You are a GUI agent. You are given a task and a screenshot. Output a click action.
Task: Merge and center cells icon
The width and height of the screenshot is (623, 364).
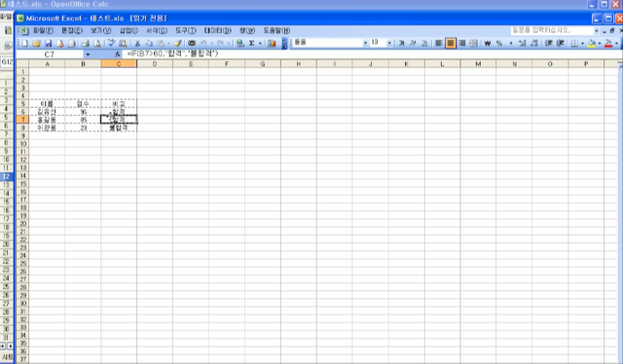pyautogui.click(x=474, y=43)
